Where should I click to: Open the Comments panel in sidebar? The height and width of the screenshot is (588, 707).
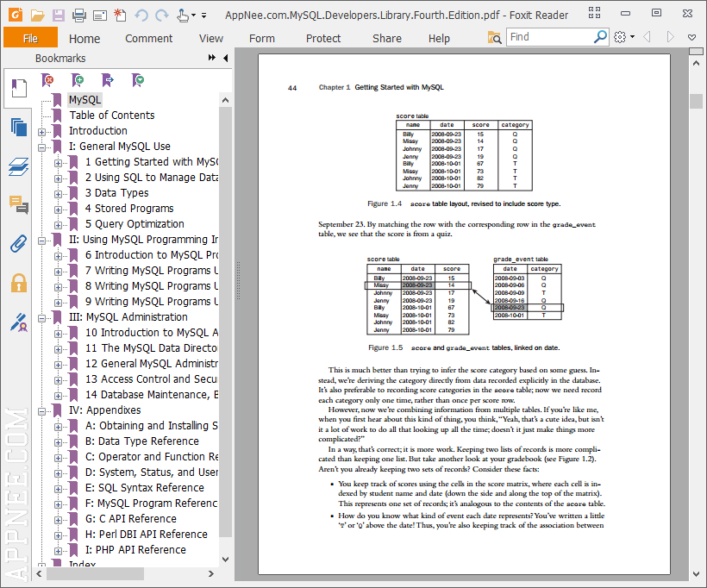coord(18,205)
